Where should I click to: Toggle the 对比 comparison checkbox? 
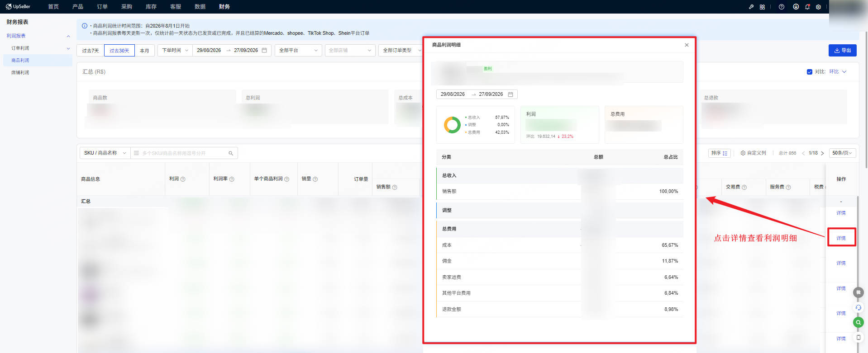(810, 72)
